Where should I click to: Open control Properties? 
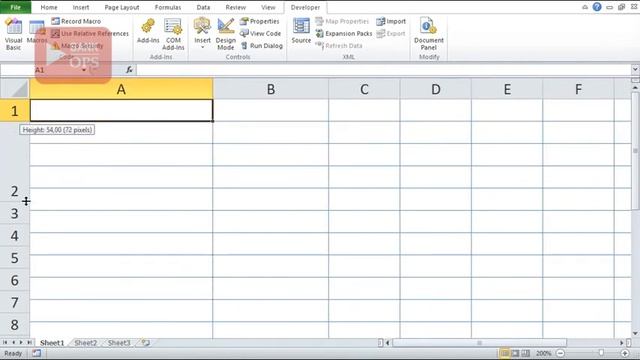click(260, 21)
